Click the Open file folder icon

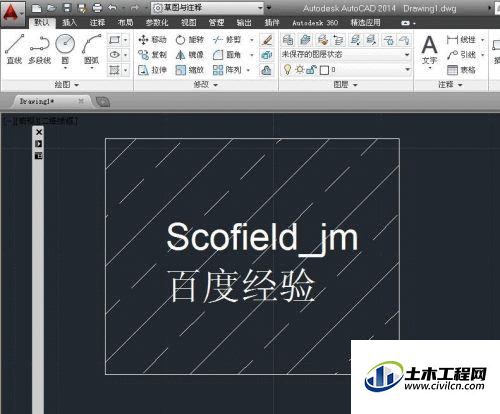pos(51,8)
